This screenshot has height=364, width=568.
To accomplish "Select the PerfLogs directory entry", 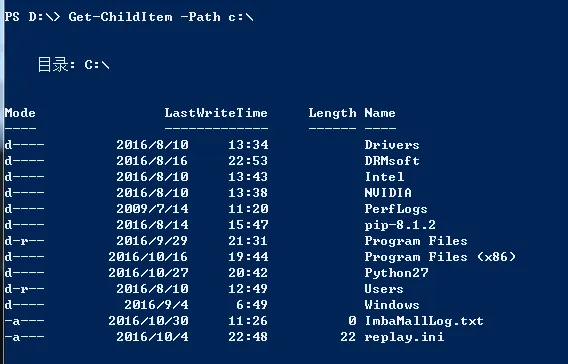I will (x=396, y=209).
